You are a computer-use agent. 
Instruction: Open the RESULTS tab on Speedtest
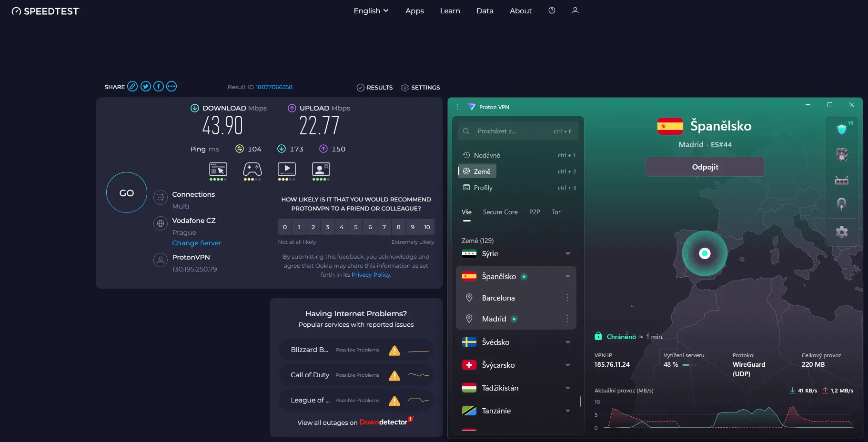pos(380,87)
